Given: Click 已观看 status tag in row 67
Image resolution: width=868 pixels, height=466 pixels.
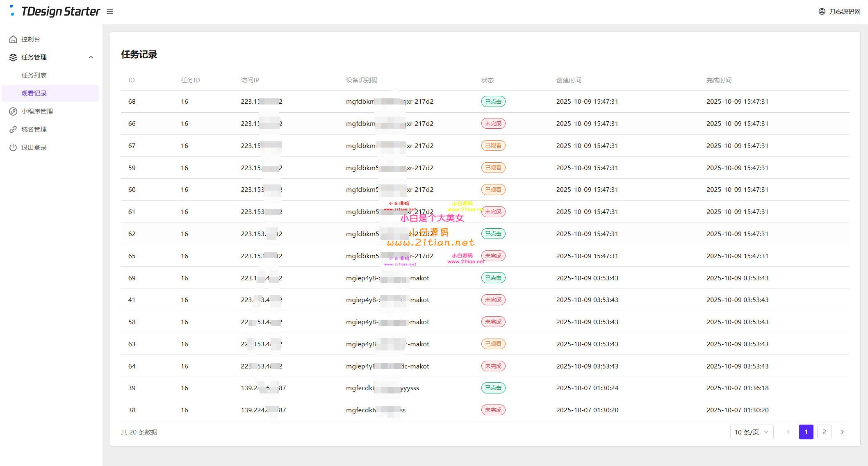Looking at the screenshot, I should coord(493,145).
